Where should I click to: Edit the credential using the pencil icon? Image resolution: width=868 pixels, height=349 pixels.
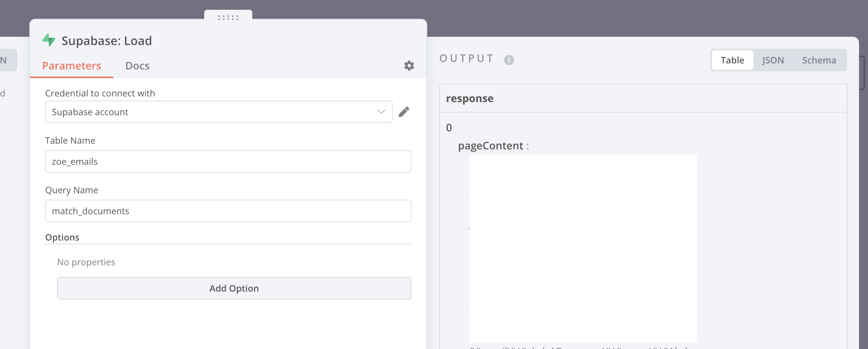[x=404, y=112]
